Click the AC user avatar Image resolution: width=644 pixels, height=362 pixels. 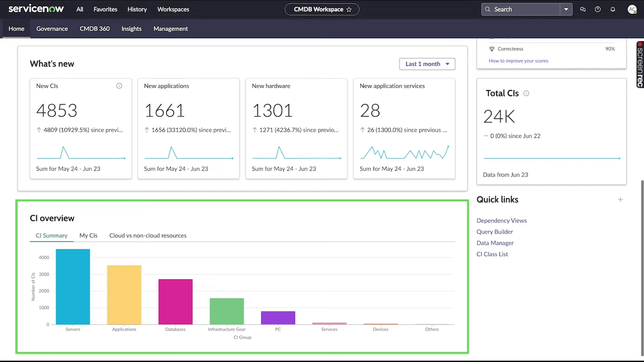pos(632,9)
